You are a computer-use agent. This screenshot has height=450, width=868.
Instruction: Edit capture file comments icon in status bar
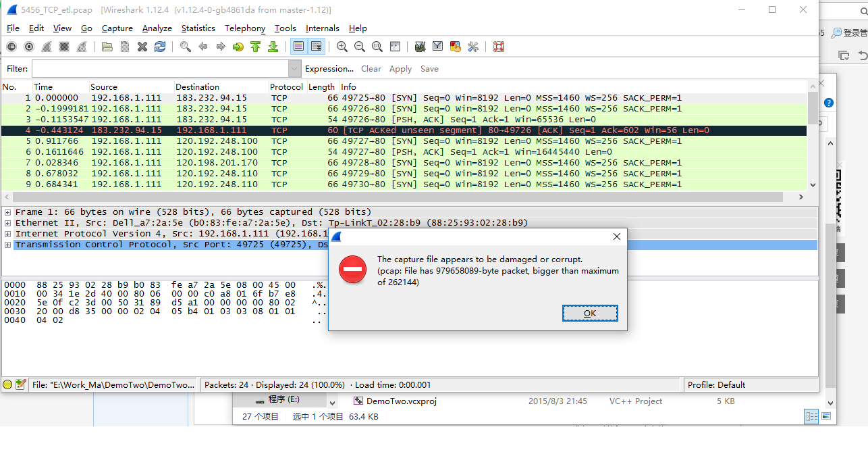[x=21, y=384]
